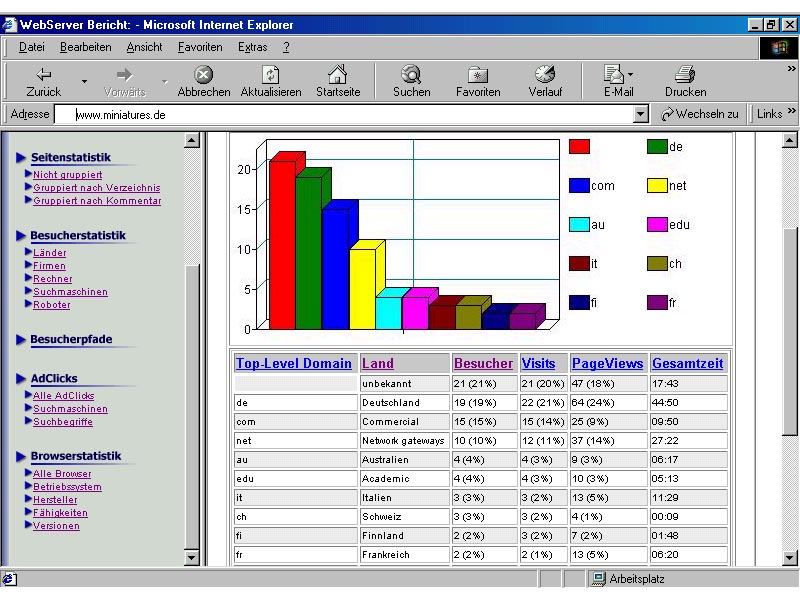Expand the address bar dropdown arrow
Image resolution: width=800 pixels, height=600 pixels.
tap(642, 115)
